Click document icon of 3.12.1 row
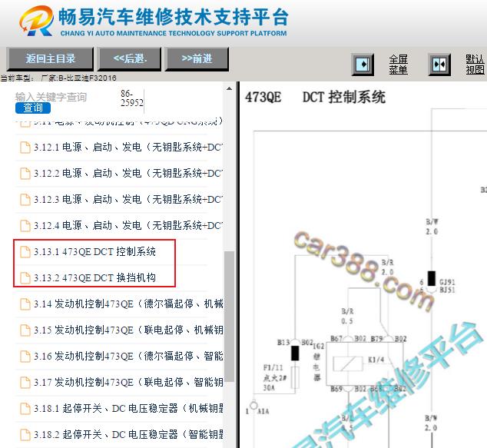This screenshot has width=487, height=448. tap(25, 148)
